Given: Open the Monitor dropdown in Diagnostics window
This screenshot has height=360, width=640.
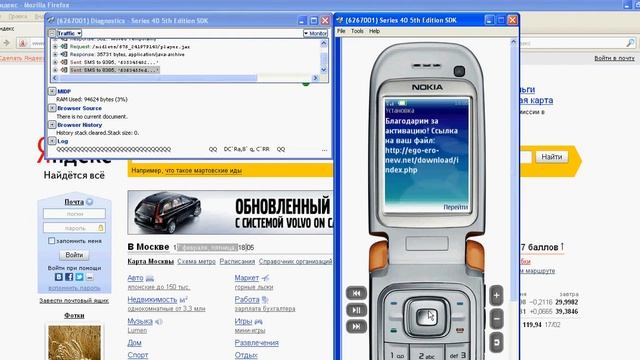Looking at the screenshot, I should (315, 33).
